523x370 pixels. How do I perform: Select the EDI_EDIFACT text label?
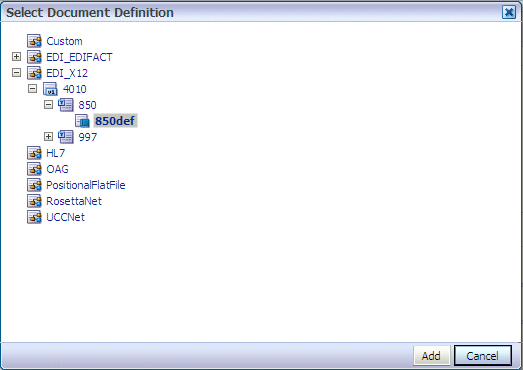click(x=79, y=57)
